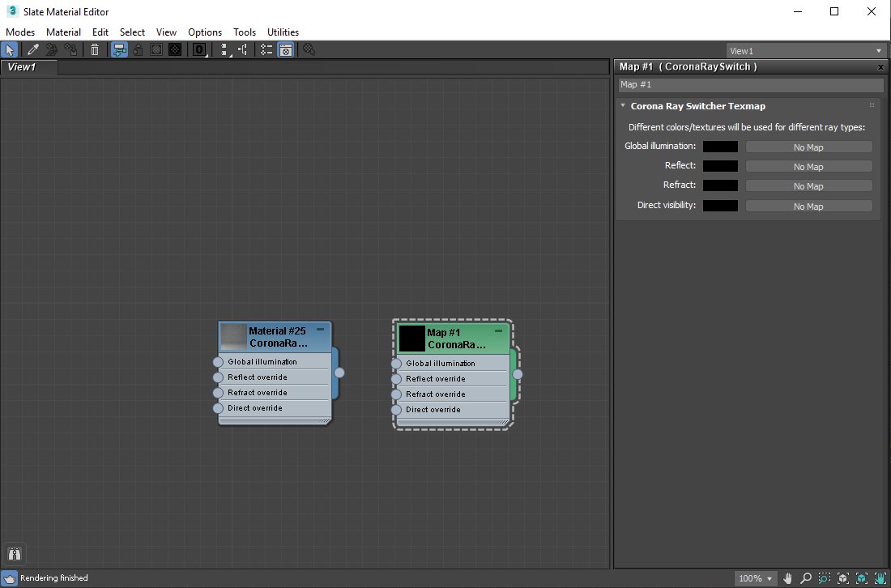Open Direct visibility color swatch
Image resolution: width=891 pixels, height=588 pixels.
click(x=721, y=206)
